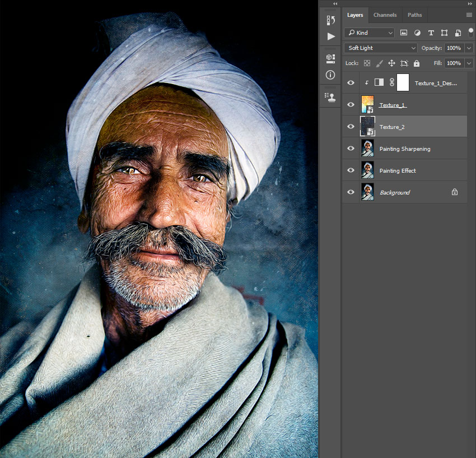The image size is (476, 458).
Task: Toggle visibility of the Background layer
Action: (351, 192)
